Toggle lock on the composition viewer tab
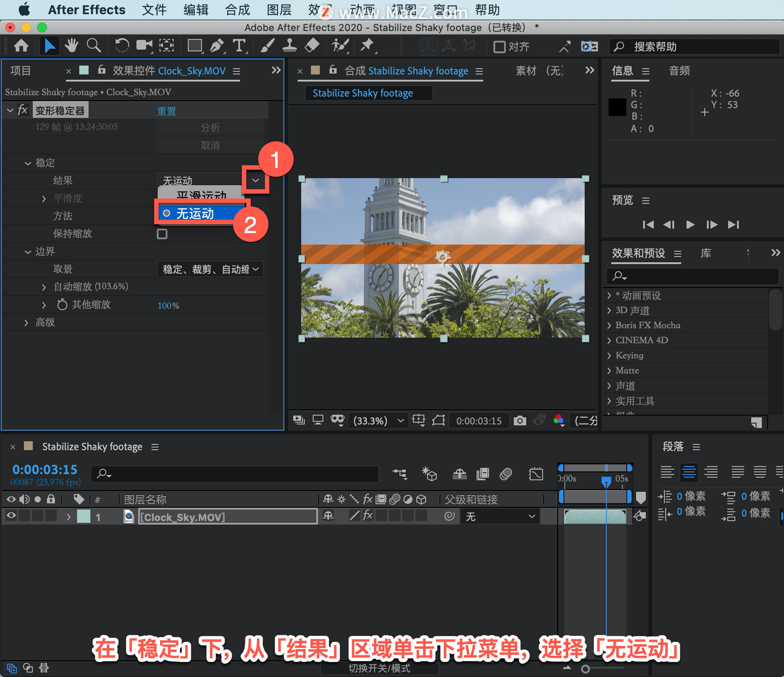Image resolution: width=784 pixels, height=677 pixels. pos(333,70)
